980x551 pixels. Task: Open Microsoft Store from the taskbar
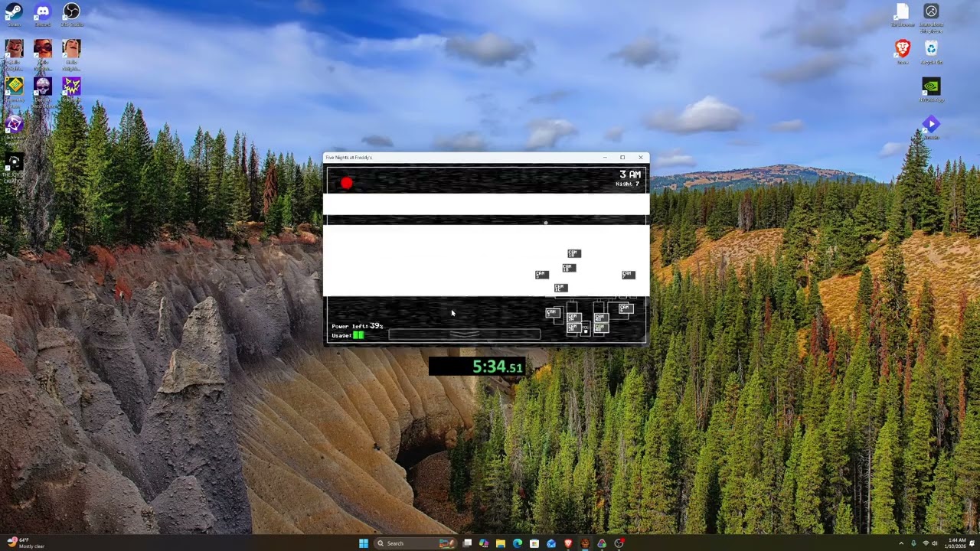[x=534, y=543]
